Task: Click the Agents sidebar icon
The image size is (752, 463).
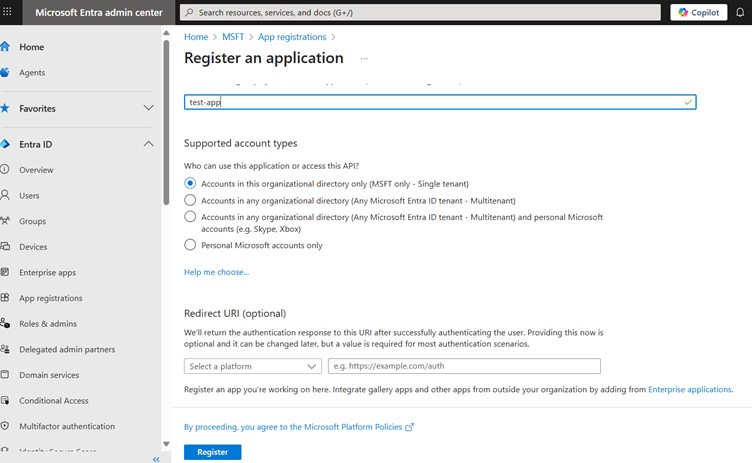Action: click(5, 72)
